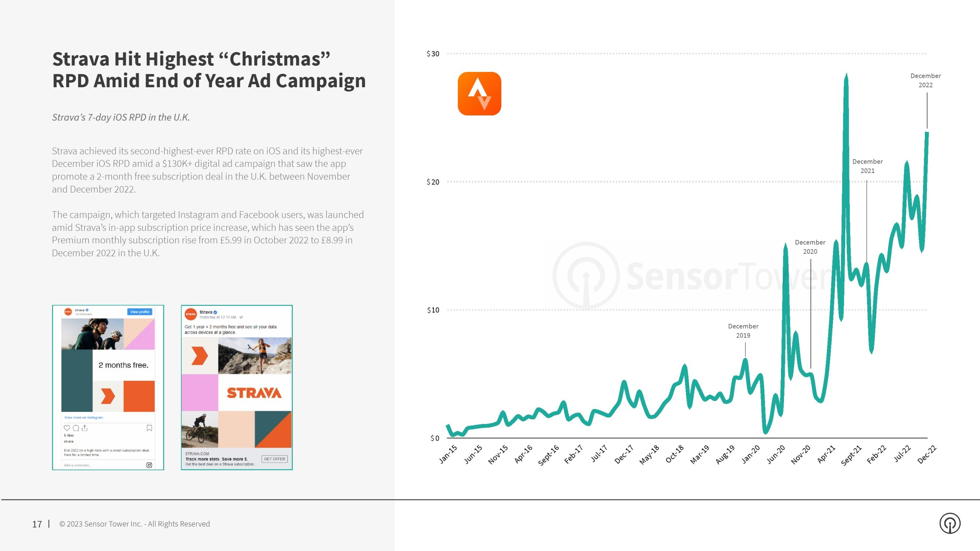
Task: Click the Sensor Tower logo in the footer
Action: coord(950,523)
